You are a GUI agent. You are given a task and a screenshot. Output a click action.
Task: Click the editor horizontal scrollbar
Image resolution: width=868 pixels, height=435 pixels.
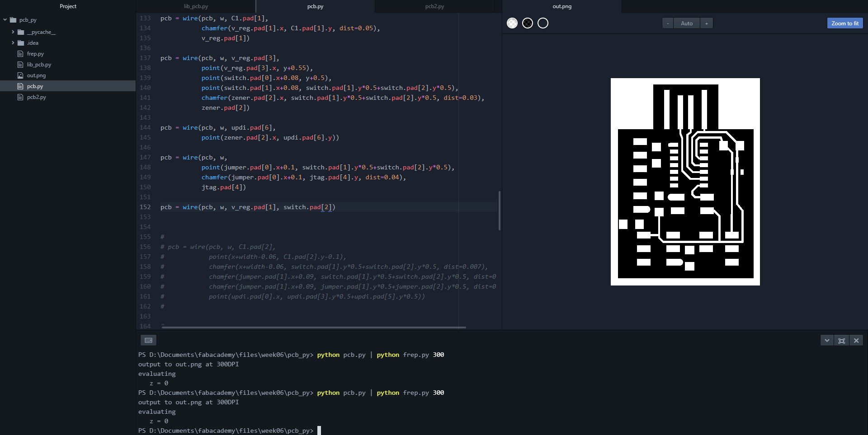(314, 327)
